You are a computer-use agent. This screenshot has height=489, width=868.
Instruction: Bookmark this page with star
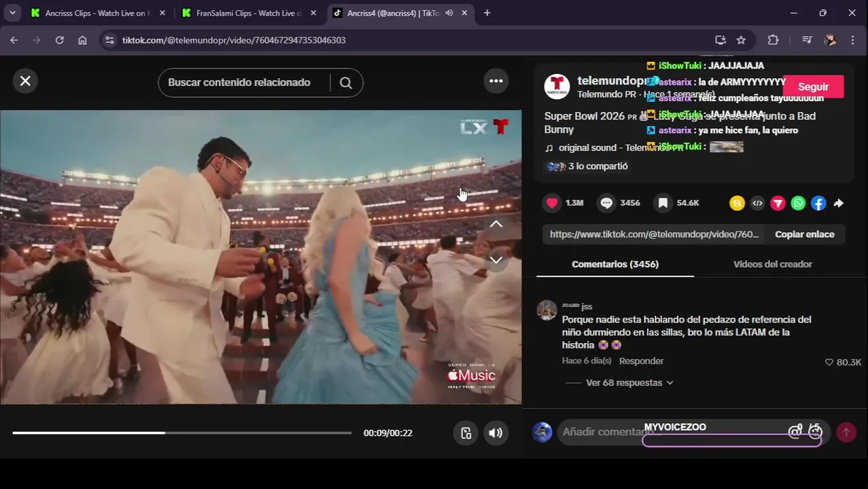pyautogui.click(x=741, y=40)
